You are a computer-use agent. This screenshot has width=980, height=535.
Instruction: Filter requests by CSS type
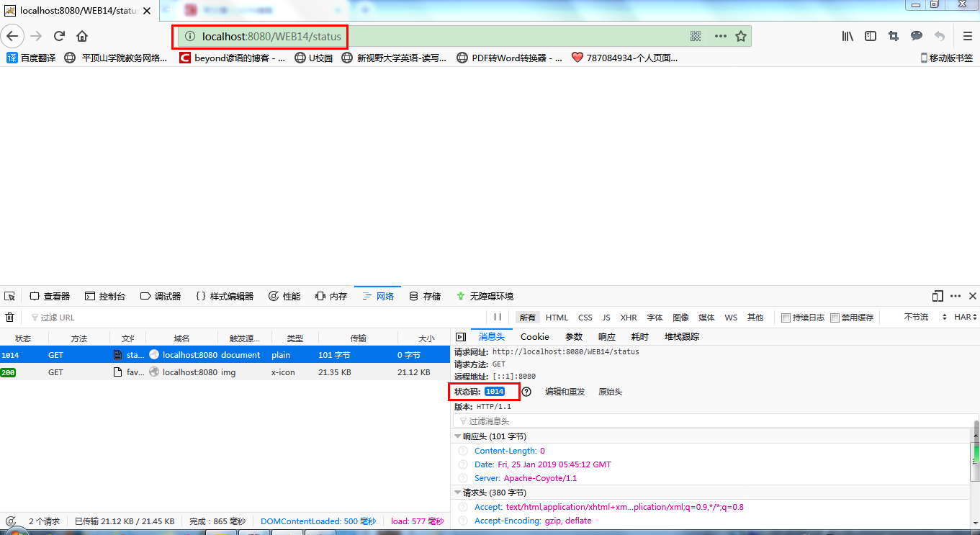pos(585,318)
